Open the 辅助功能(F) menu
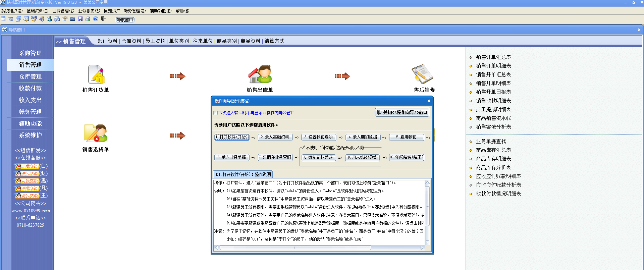This screenshot has width=644, height=270. click(x=161, y=11)
